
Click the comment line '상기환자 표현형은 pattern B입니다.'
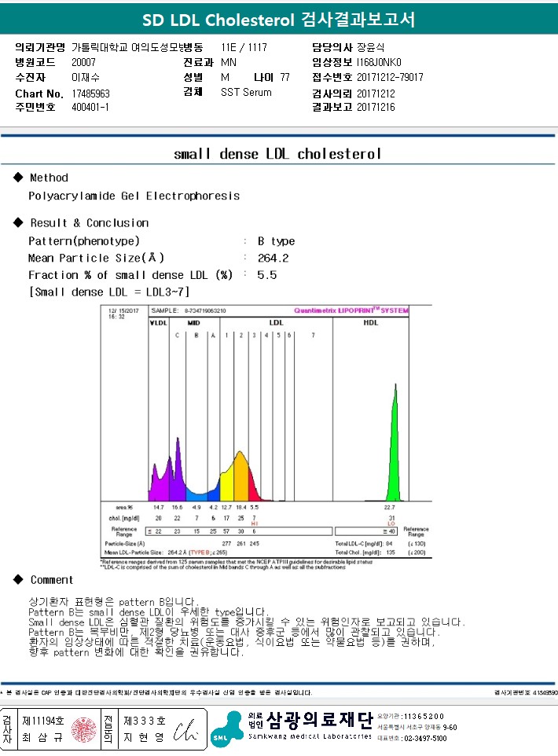[x=113, y=602]
